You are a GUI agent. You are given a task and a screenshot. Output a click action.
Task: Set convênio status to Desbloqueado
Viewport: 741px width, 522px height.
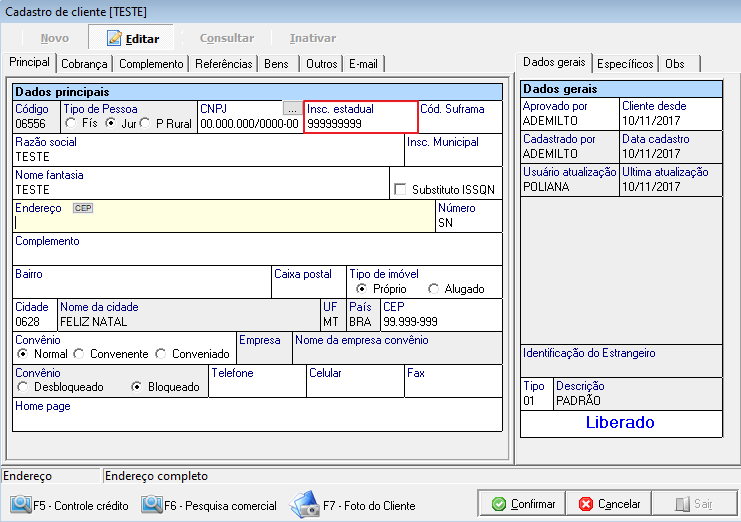[x=23, y=387]
